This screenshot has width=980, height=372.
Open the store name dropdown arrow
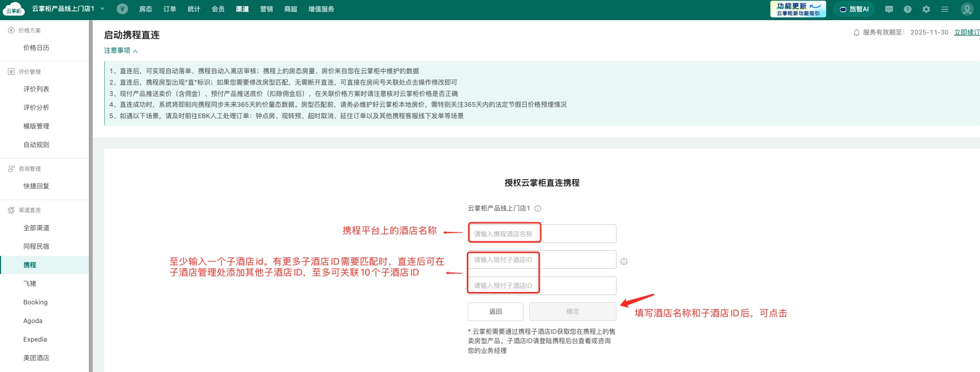click(x=102, y=9)
